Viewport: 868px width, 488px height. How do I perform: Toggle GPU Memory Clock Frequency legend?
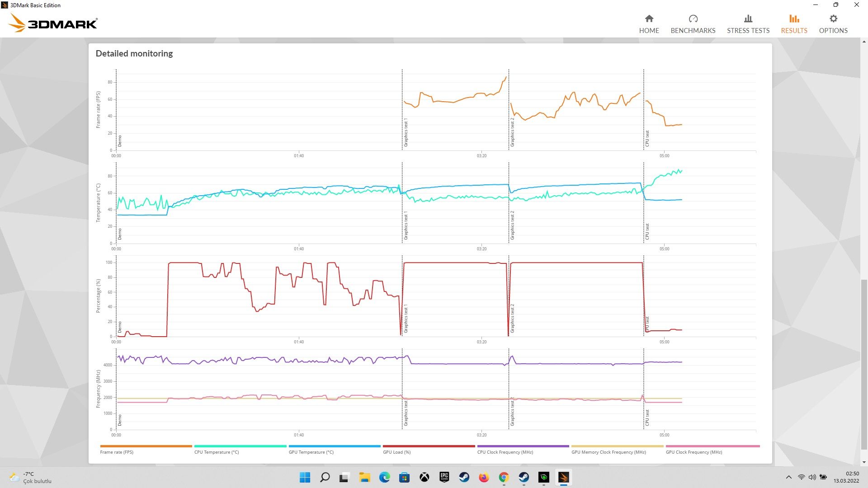click(x=609, y=452)
